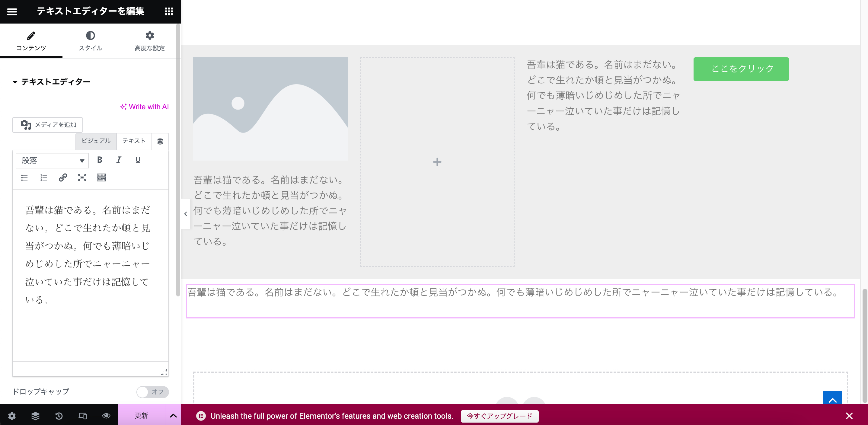Open the Navigator layers icon
This screenshot has width=868, height=425.
click(x=35, y=416)
